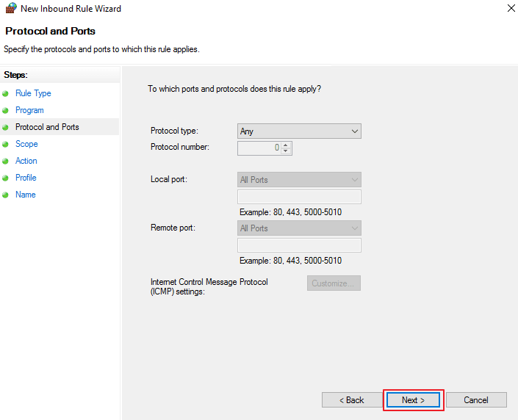518x420 pixels.
Task: Decrease the protocol number with down arrow
Action: point(286,151)
